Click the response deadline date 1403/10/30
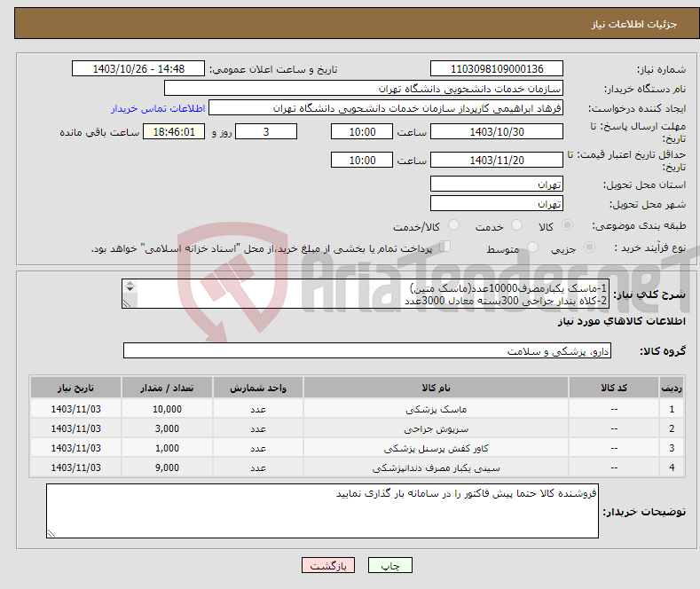700x589 pixels. point(497,131)
